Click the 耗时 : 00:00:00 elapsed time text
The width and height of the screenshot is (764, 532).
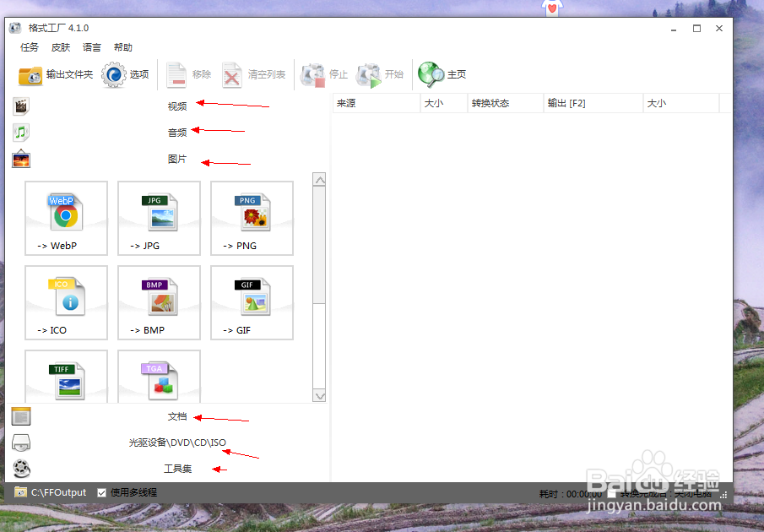pyautogui.click(x=570, y=494)
